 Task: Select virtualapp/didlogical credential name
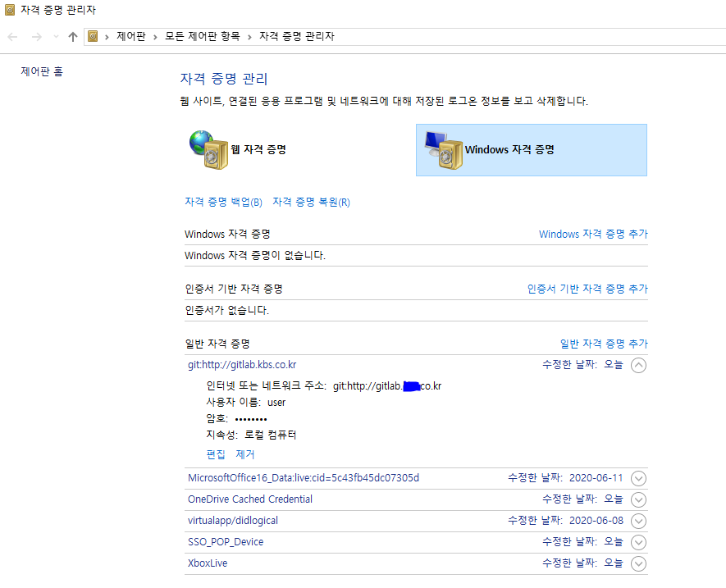[233, 521]
